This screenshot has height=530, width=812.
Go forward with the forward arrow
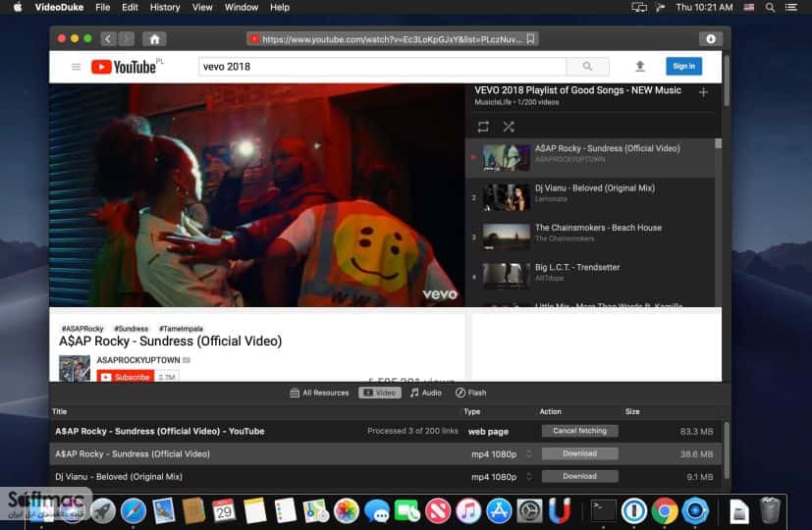(x=126, y=39)
